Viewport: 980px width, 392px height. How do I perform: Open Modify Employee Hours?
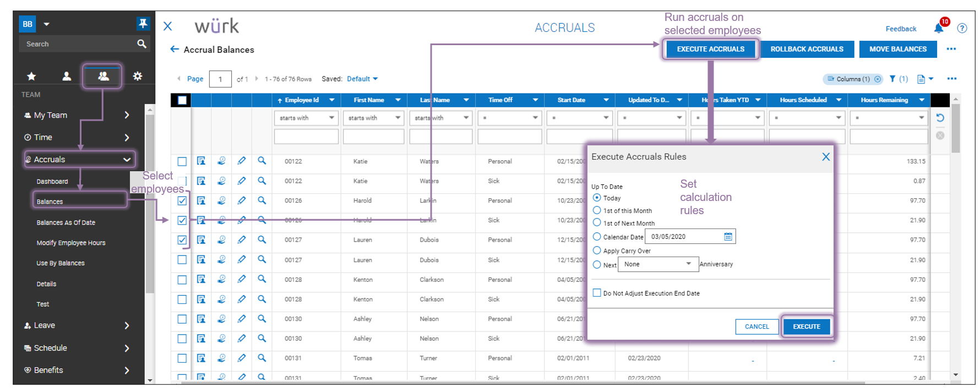point(71,243)
